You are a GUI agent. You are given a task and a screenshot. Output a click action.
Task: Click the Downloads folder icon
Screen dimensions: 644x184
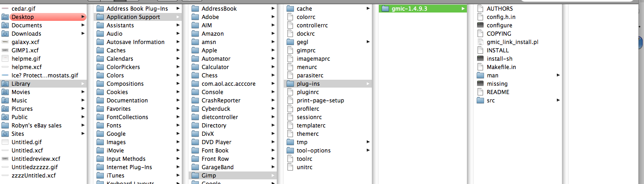(x=5, y=34)
